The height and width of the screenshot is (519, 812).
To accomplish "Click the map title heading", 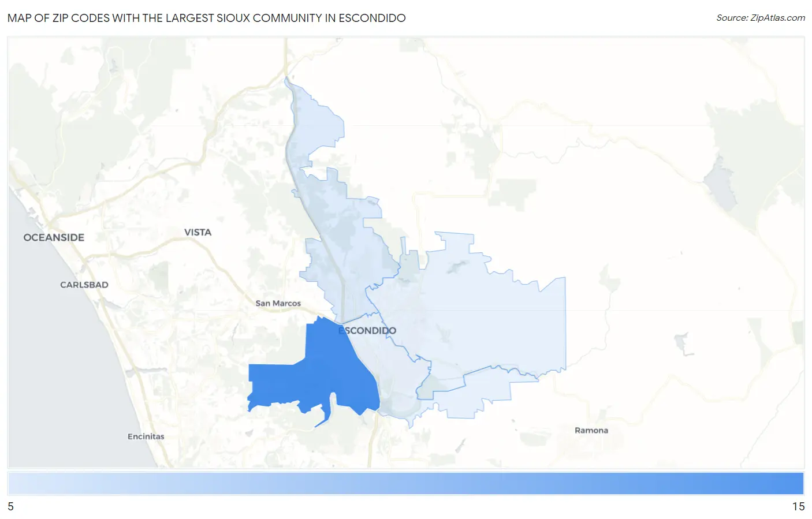I will pyautogui.click(x=207, y=18).
